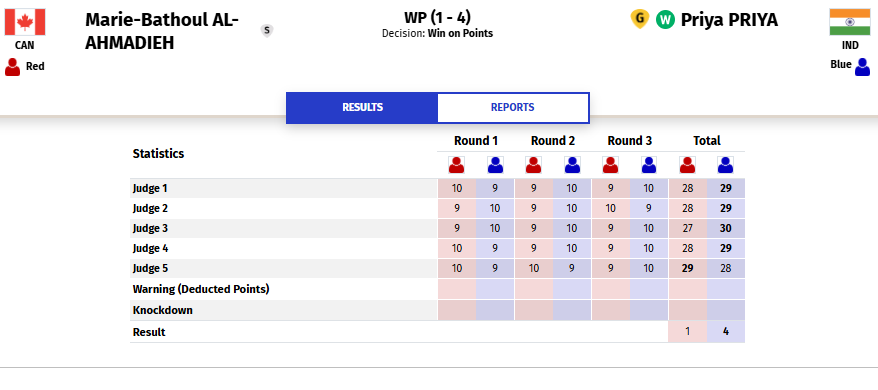
Task: Click the blue corner boxer icon beside Blue
Action: tap(862, 67)
